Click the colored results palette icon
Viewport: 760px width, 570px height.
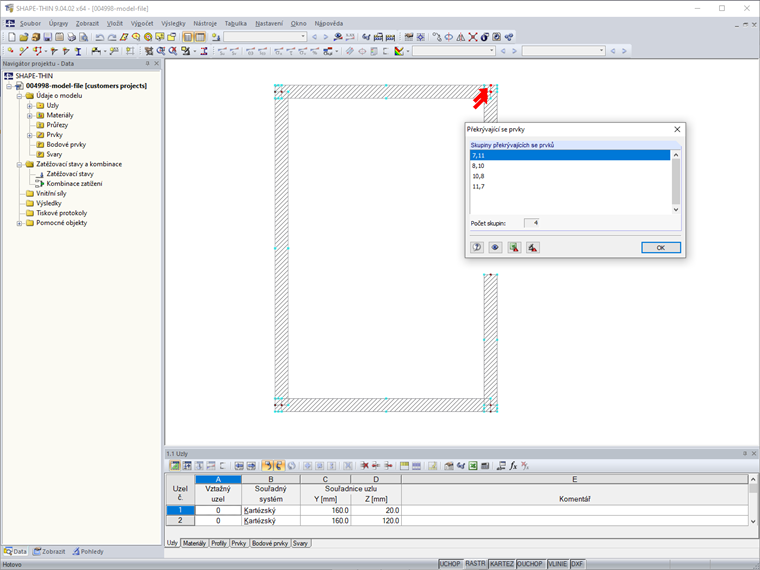click(x=399, y=51)
